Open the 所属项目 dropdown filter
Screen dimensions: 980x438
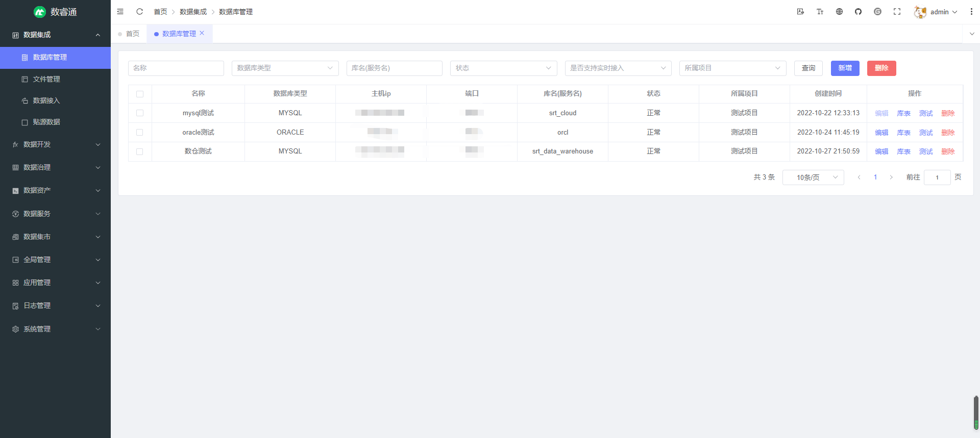(x=732, y=68)
